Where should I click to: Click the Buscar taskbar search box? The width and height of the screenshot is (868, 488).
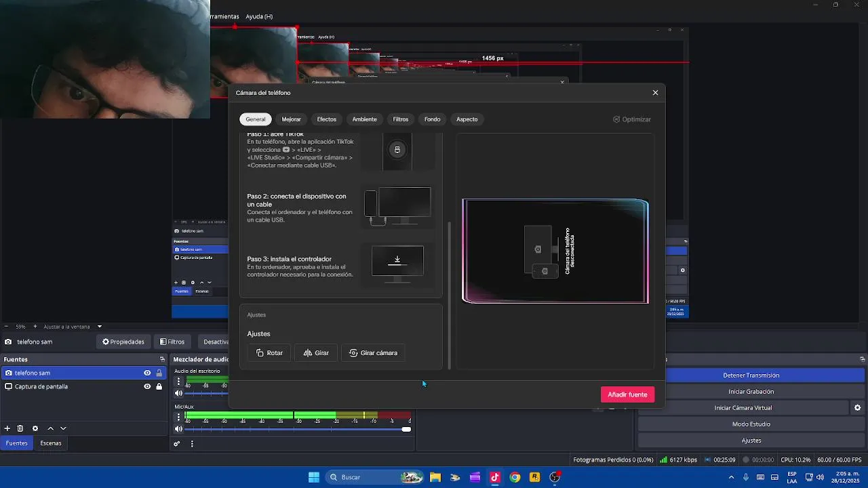point(374,477)
